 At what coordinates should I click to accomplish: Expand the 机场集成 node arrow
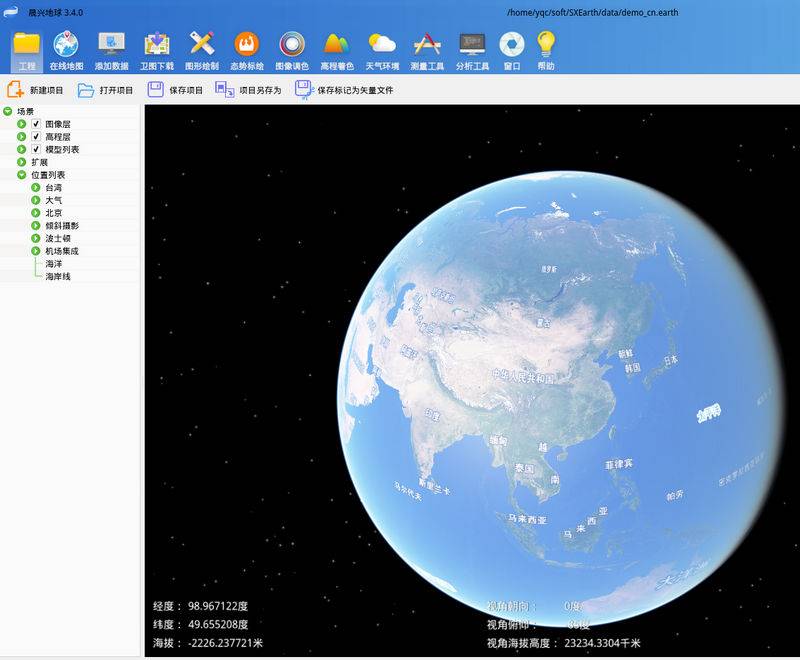tap(36, 251)
